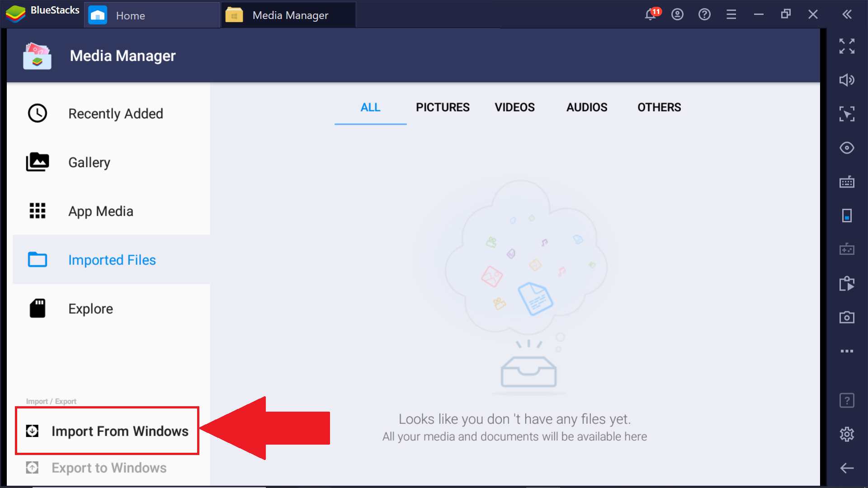Click the screenshot camera icon
Image resolution: width=868 pixels, height=488 pixels.
pos(848,316)
